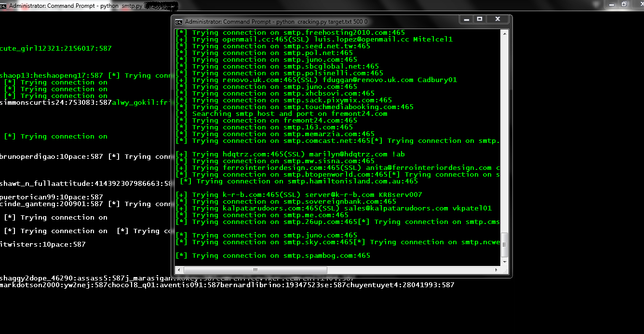
Task: Click the horizontal scrollbar thumb in cracking.py window
Action: [x=255, y=270]
